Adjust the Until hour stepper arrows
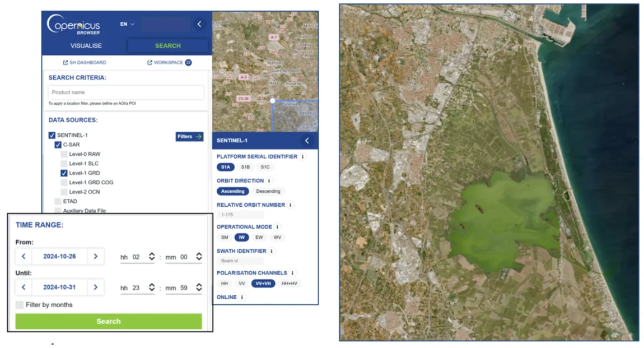Viewport: 644px width, 348px height. [x=152, y=287]
